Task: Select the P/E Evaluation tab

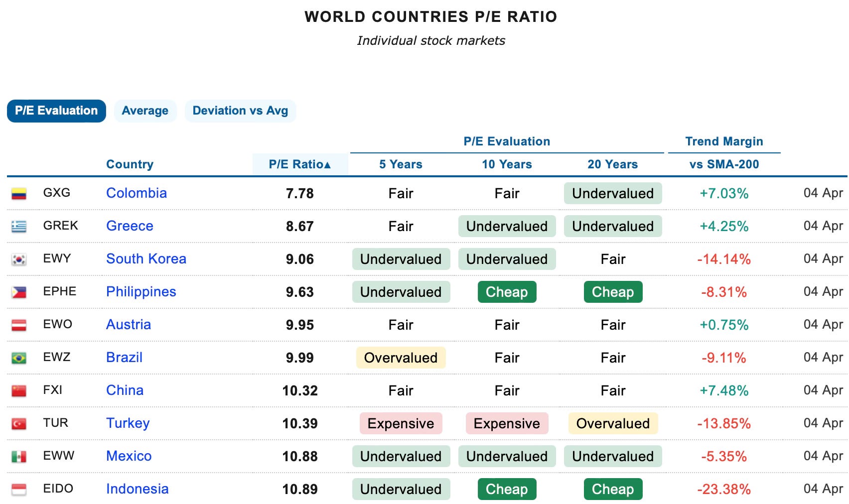Action: point(56,111)
